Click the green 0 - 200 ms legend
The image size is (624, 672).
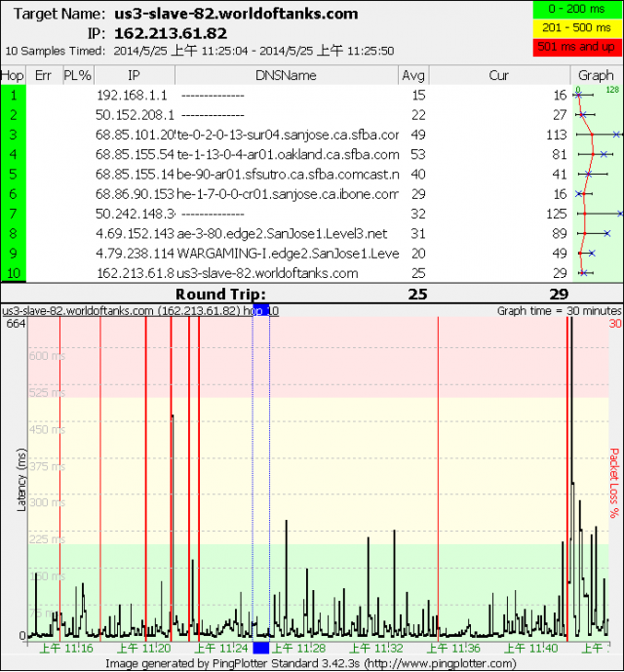coord(577,9)
